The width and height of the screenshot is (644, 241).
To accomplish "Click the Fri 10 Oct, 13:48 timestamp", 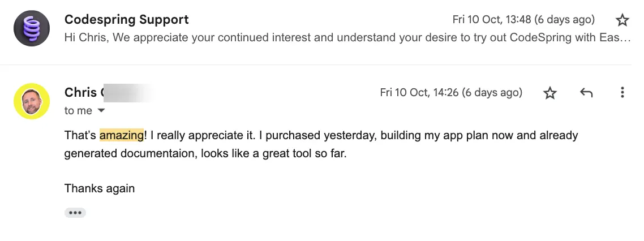I will click(x=523, y=19).
